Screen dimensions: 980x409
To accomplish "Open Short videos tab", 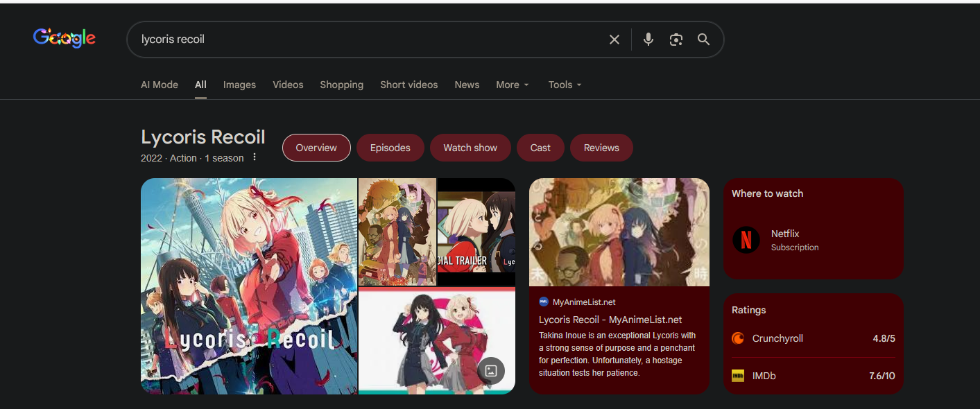I will click(x=409, y=85).
